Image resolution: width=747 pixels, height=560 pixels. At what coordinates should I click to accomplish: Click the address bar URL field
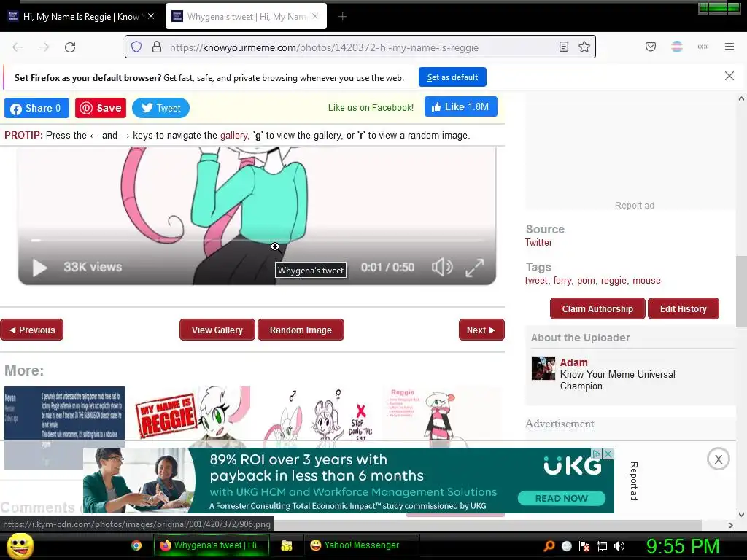tap(360, 47)
